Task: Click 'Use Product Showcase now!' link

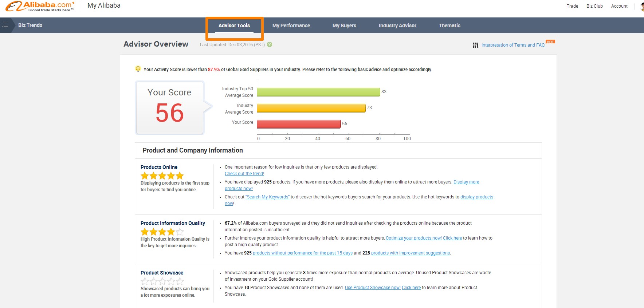Action: click(373, 288)
